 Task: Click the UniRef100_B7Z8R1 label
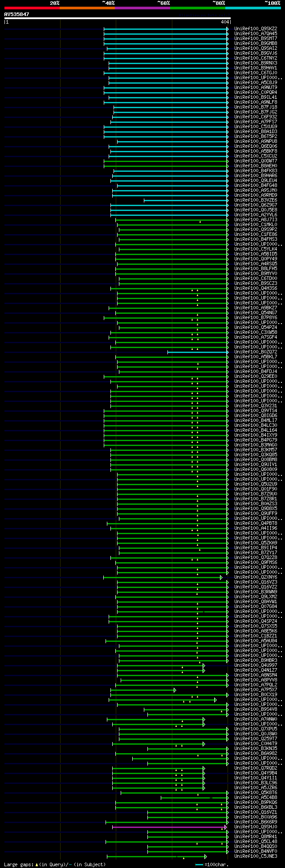coord(256,499)
